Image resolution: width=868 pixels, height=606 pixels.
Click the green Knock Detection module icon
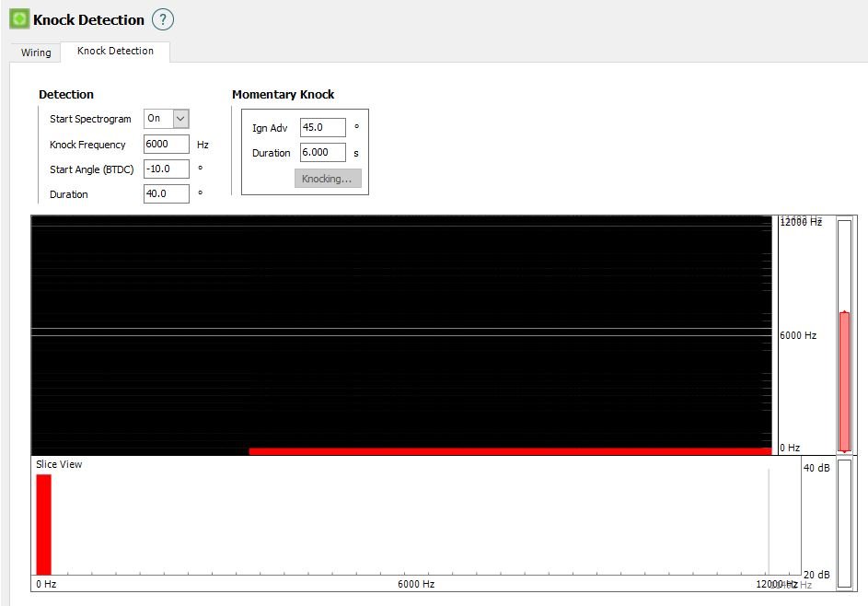pos(19,19)
